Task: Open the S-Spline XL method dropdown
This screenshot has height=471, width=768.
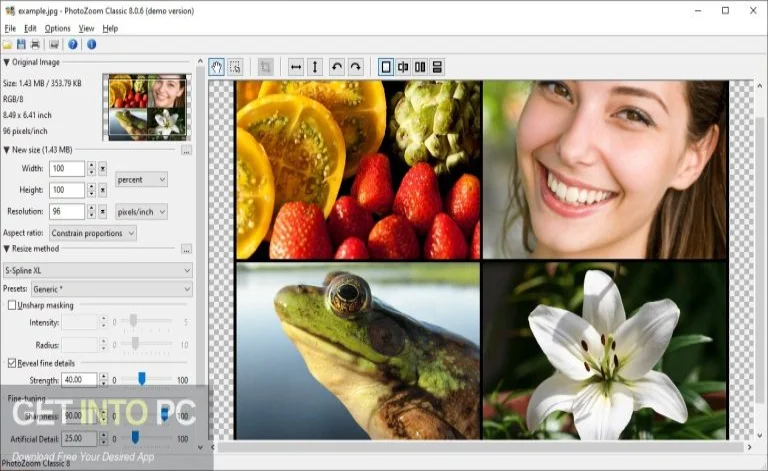Action: [97, 270]
